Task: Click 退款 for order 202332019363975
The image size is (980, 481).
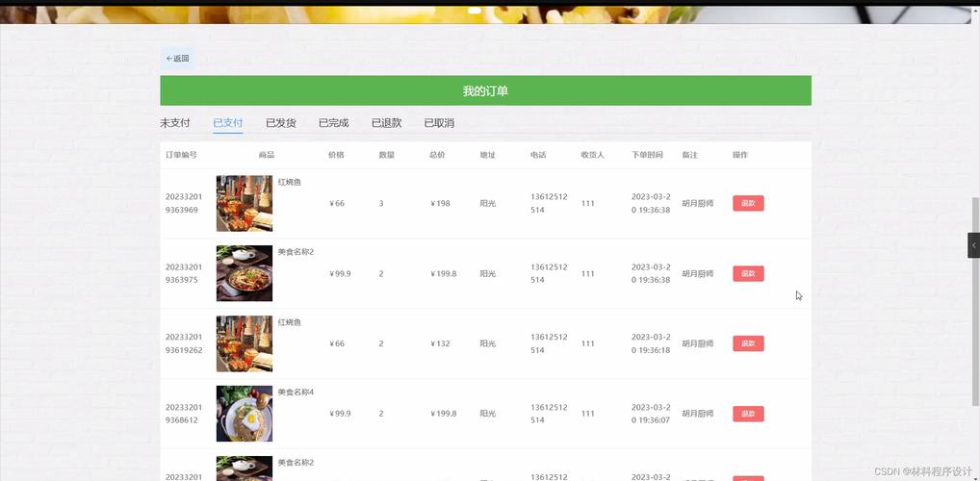Action: coord(748,273)
